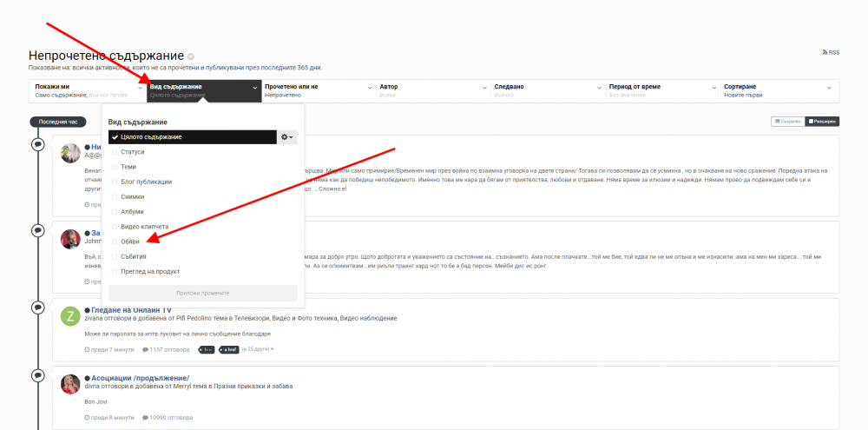
Task: Click unread dot beside Асоциации /продължение/
Action: click(87, 379)
